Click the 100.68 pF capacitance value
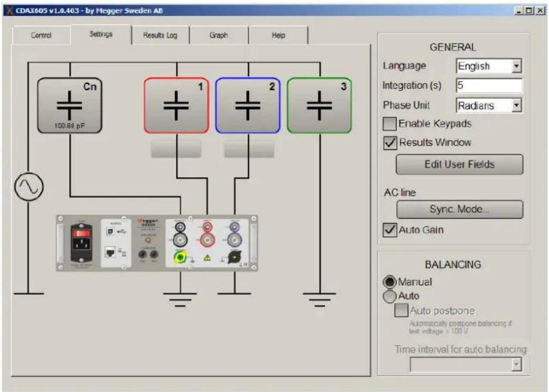The height and width of the screenshot is (392, 549). click(x=69, y=126)
